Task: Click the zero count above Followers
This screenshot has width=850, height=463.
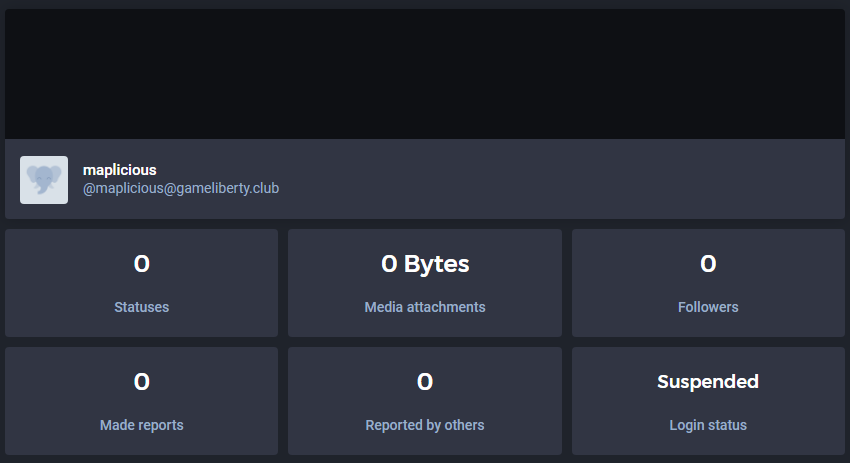Action: (707, 264)
